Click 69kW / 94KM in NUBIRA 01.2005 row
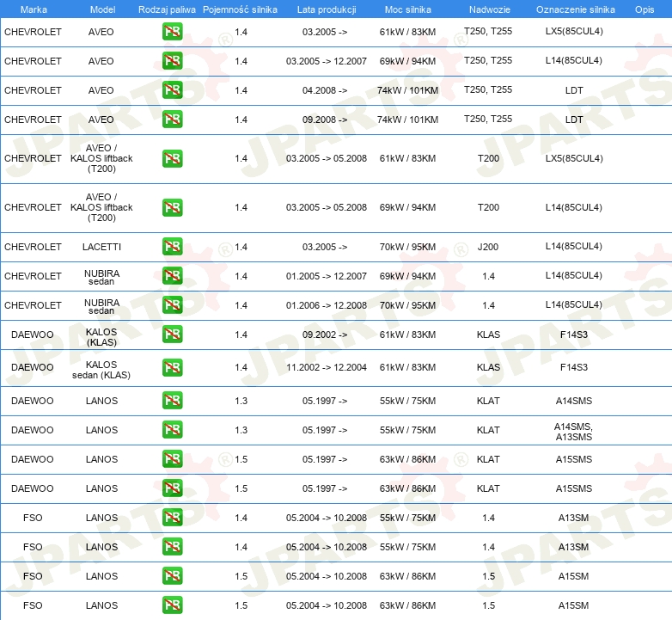Viewport: 672px width, 620px height. pos(407,276)
